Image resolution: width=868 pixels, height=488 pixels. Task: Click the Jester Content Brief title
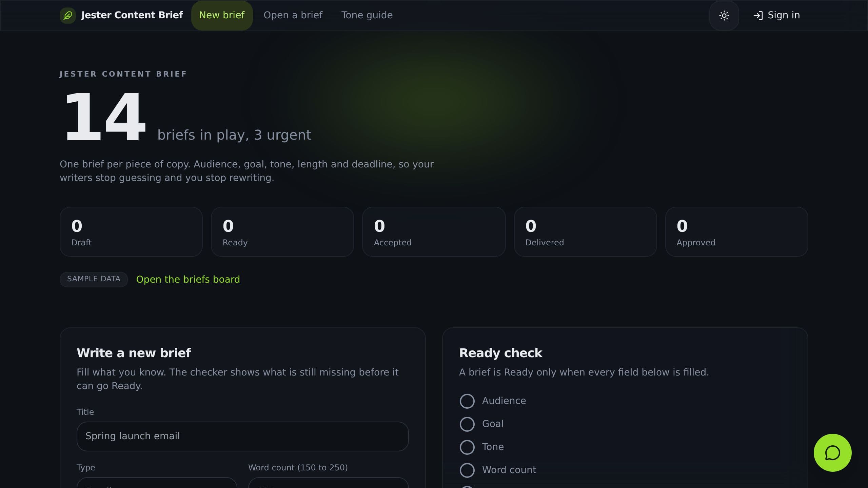(x=132, y=15)
